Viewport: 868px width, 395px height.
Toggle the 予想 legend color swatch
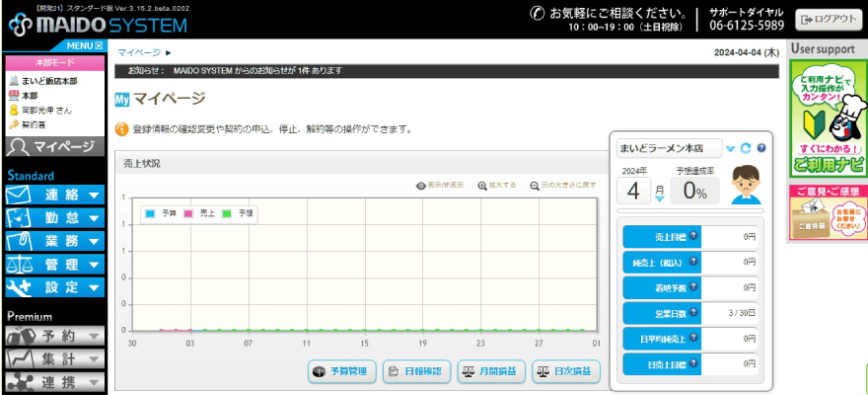[227, 213]
